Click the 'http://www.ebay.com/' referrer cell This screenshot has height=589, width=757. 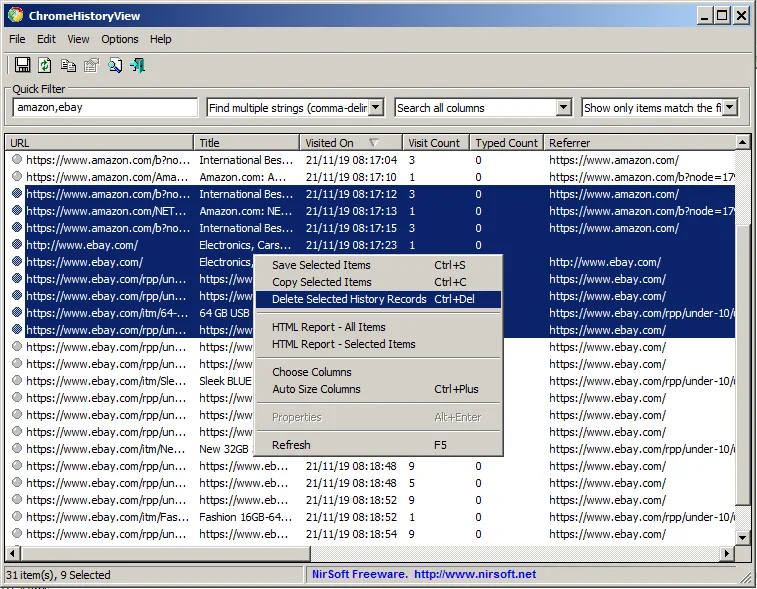[605, 262]
